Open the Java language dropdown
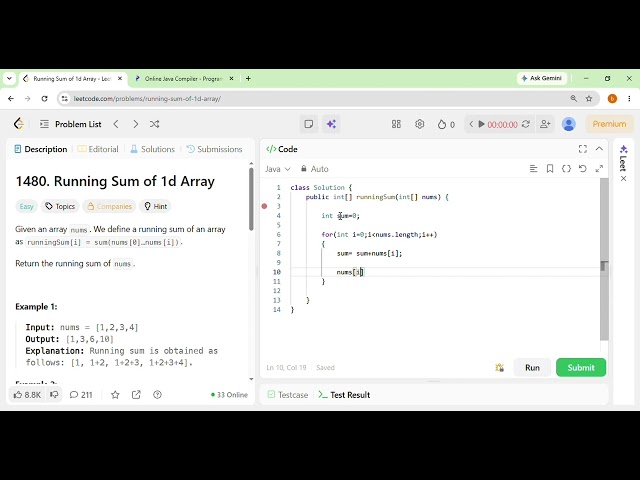640x480 pixels. point(278,169)
